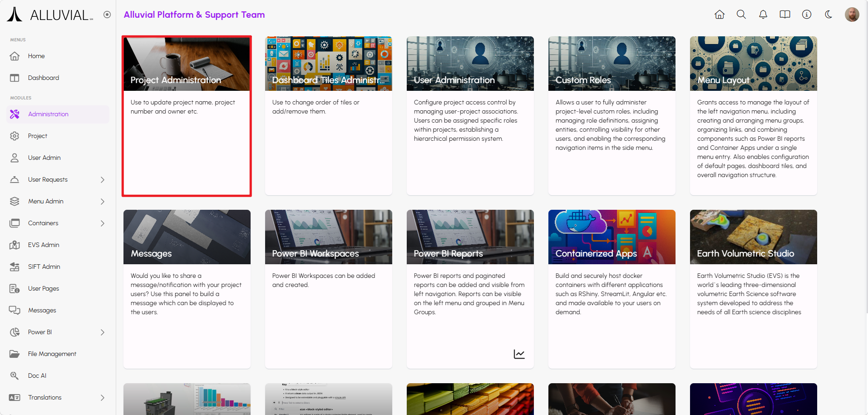Open the notifications bell

[763, 15]
